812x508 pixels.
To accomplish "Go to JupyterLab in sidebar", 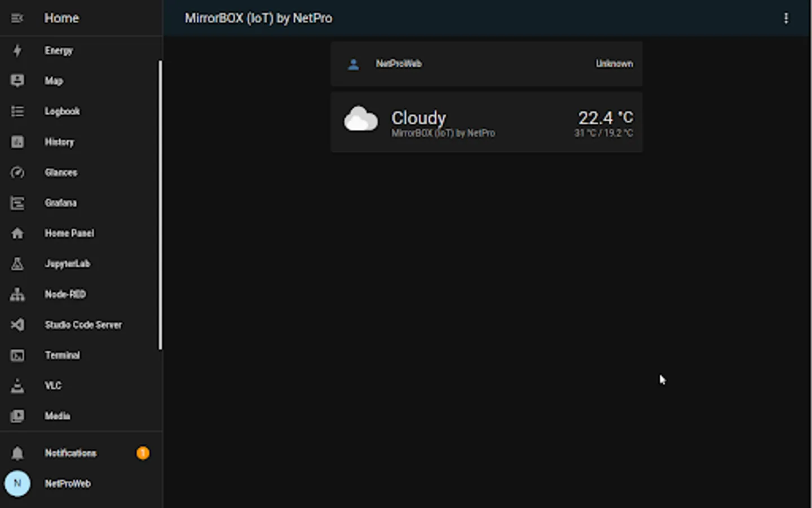I will point(67,264).
